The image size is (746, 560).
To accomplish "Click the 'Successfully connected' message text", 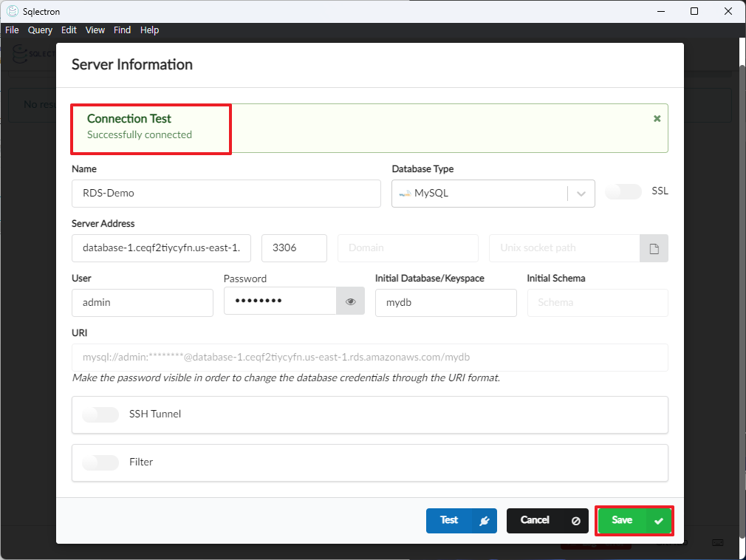I will click(x=140, y=134).
